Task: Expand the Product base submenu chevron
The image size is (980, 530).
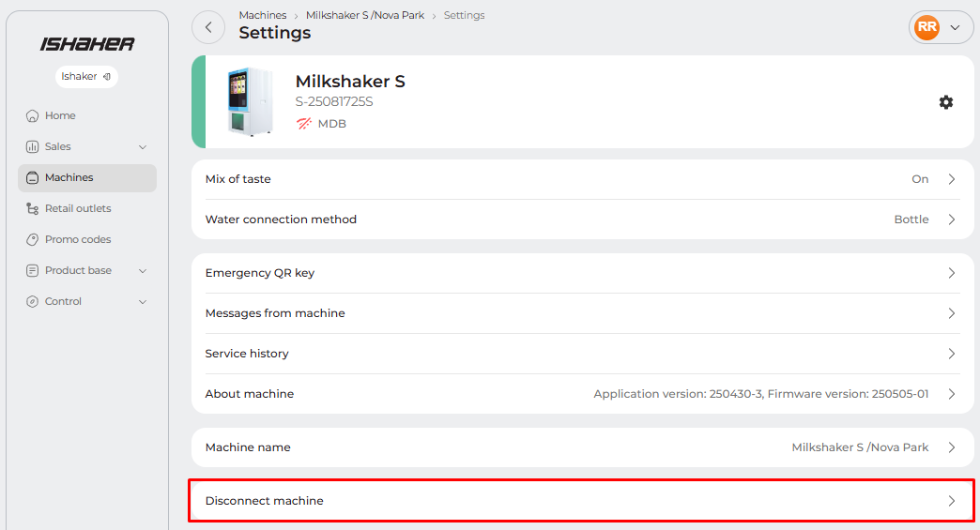Action: coord(143,271)
